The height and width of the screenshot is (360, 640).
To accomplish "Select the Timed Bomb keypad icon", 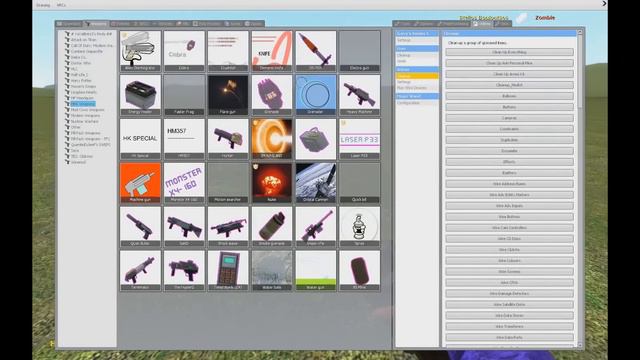I will click(x=228, y=270).
